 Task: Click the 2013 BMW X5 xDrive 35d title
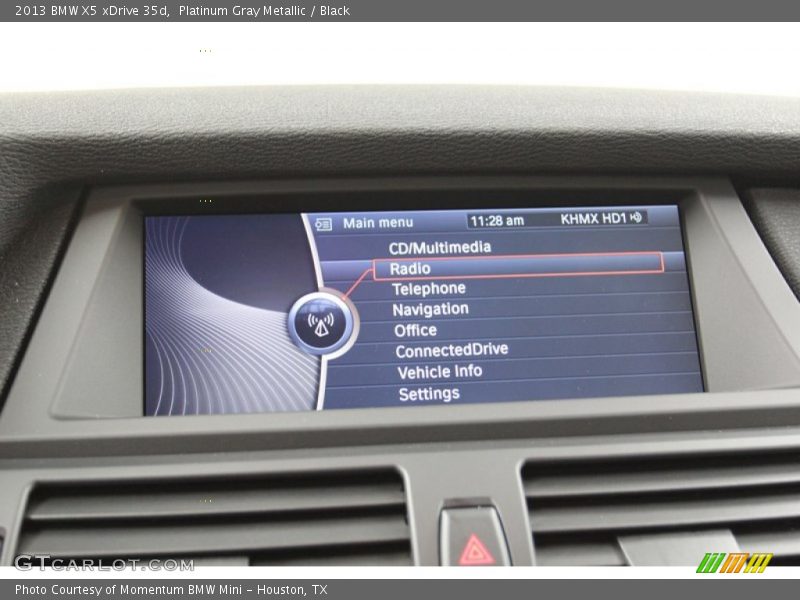coord(92,10)
